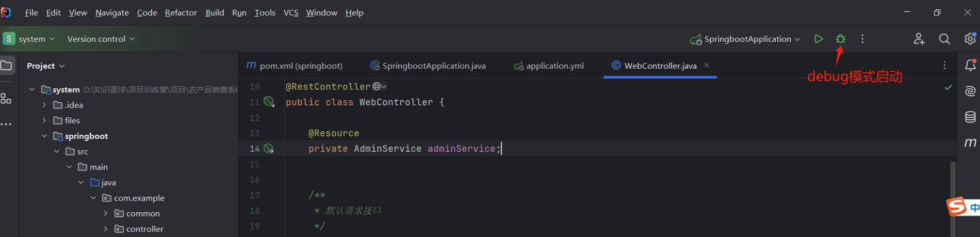Open the Maven tool window

coord(970,143)
